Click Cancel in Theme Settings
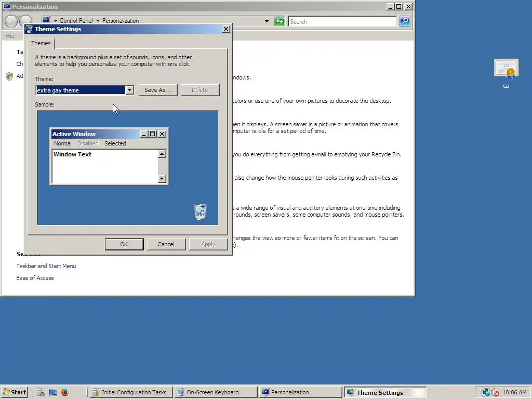The width and height of the screenshot is (532, 399). point(166,244)
